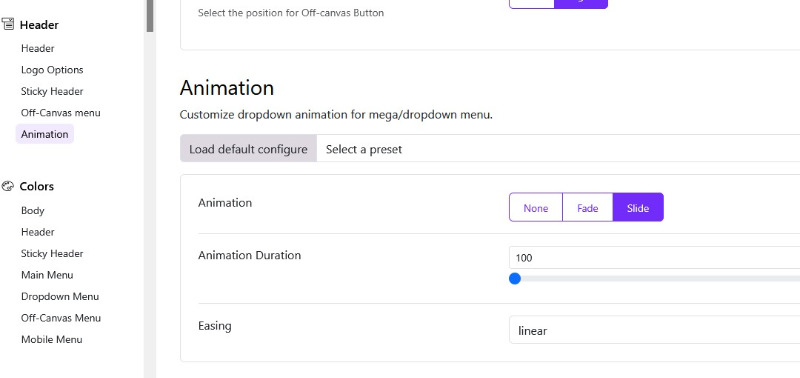
Task: Click the Animation Duration slider handle
Action: click(515, 279)
